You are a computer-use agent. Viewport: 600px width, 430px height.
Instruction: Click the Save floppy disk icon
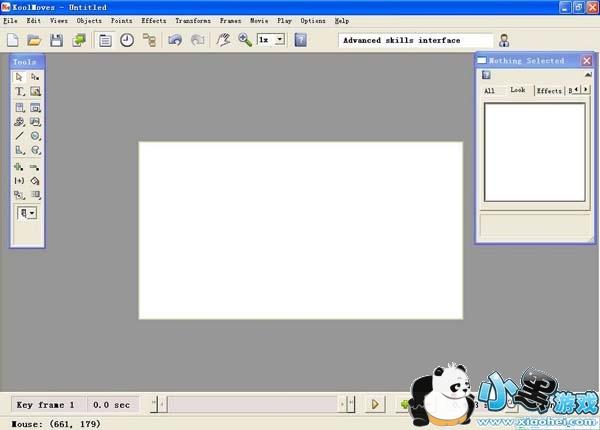click(x=56, y=40)
